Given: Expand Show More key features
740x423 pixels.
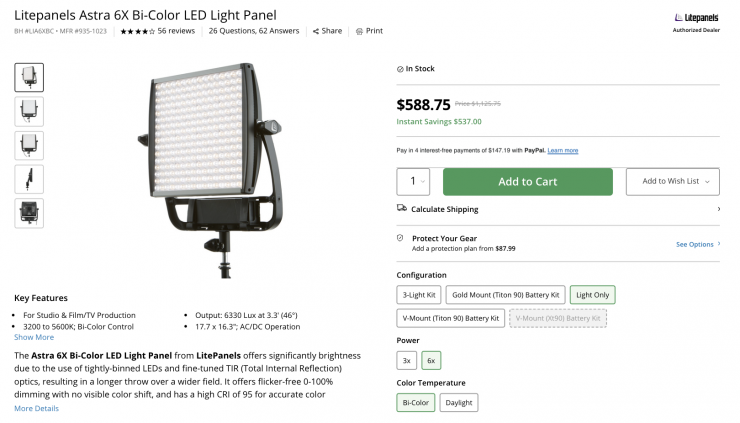Looking at the screenshot, I should click(34, 337).
